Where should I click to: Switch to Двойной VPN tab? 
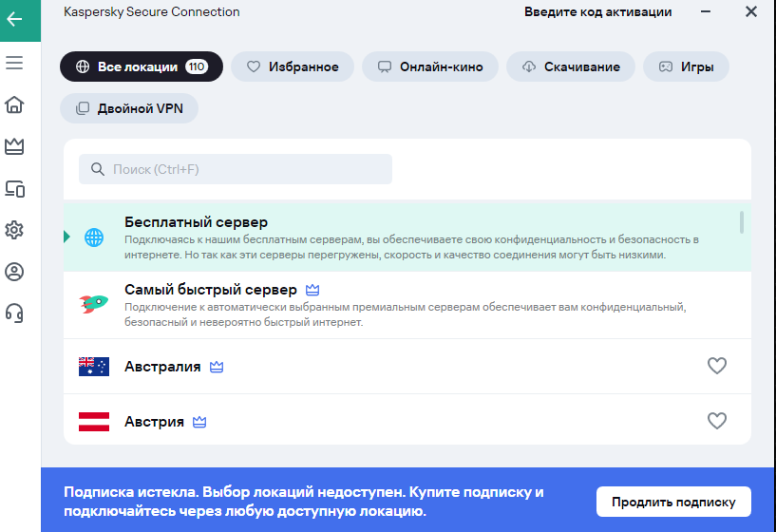click(x=129, y=108)
